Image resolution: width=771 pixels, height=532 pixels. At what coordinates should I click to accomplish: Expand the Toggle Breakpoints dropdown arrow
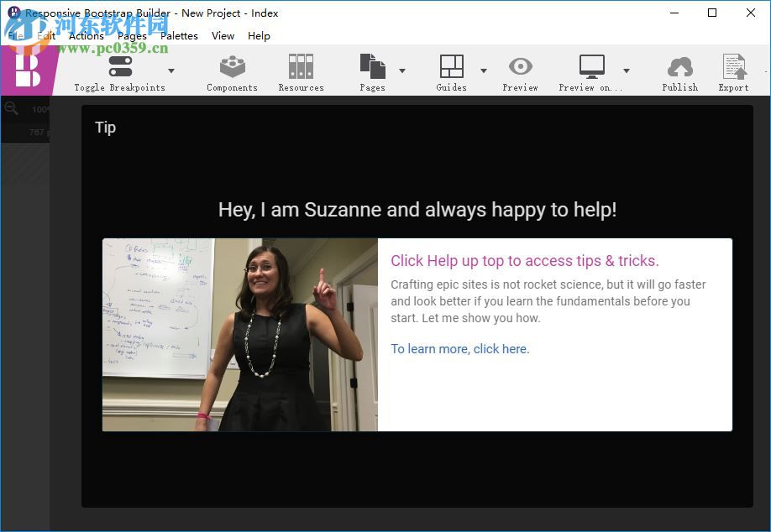[x=171, y=70]
